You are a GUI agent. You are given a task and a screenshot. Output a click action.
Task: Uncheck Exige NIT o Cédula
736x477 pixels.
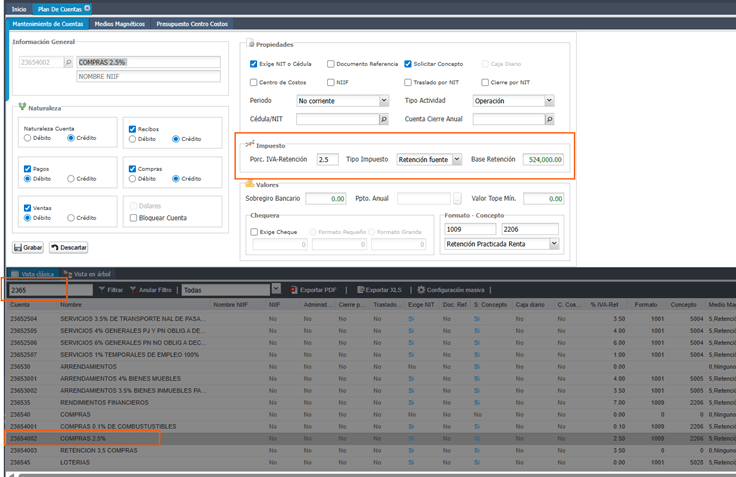253,64
